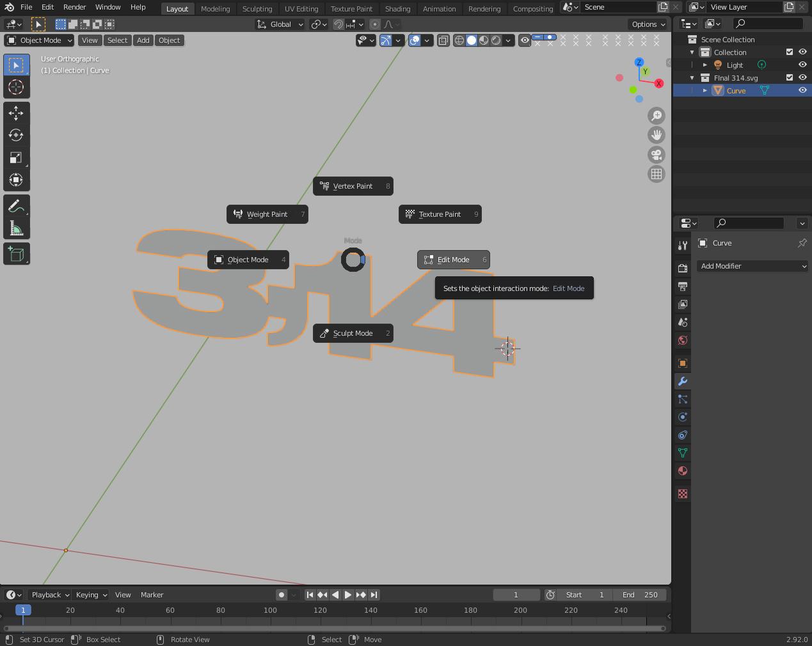Switch to Material Preview shading

[x=484, y=40]
